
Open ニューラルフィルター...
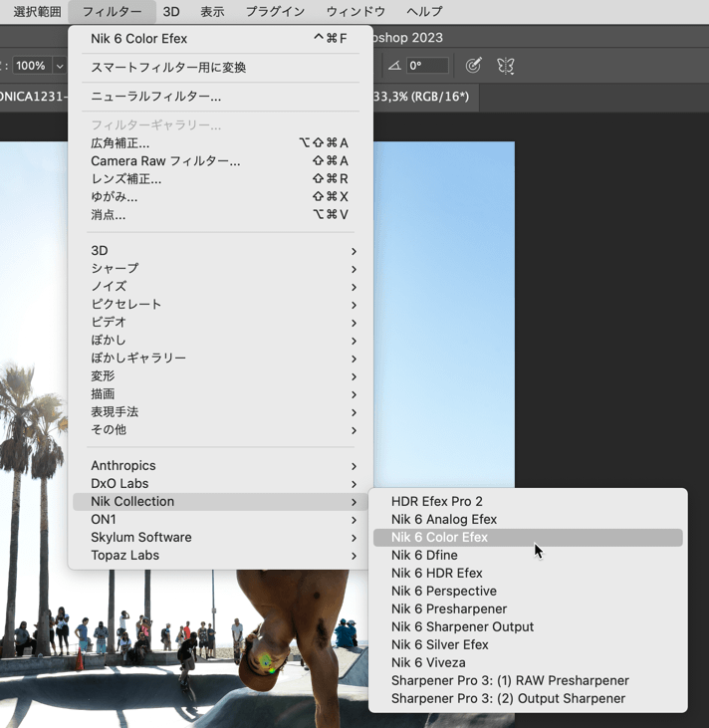coord(220,97)
